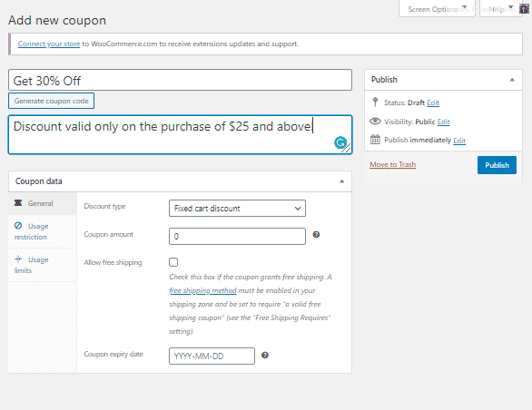Open the Screen Options dropdown

(x=437, y=9)
